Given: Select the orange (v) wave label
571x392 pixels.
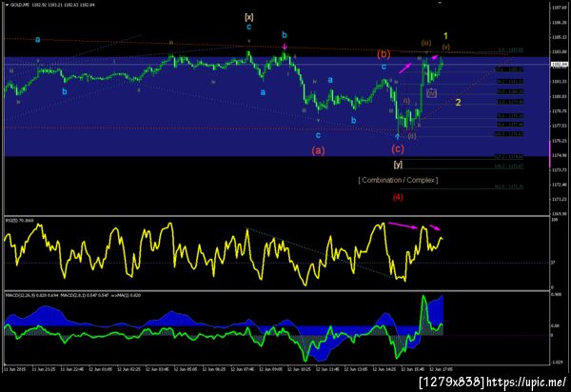Looking at the screenshot, I should (x=445, y=47).
